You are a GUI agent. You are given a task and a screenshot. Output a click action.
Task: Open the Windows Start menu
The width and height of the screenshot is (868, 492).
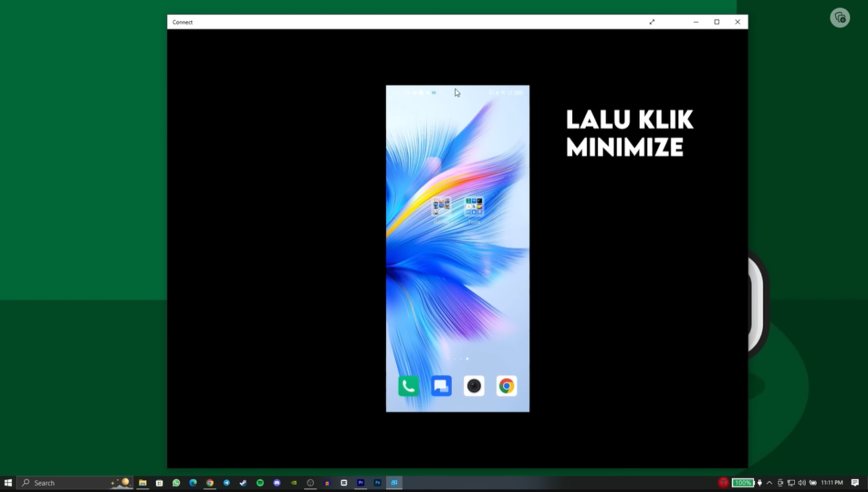pyautogui.click(x=8, y=482)
